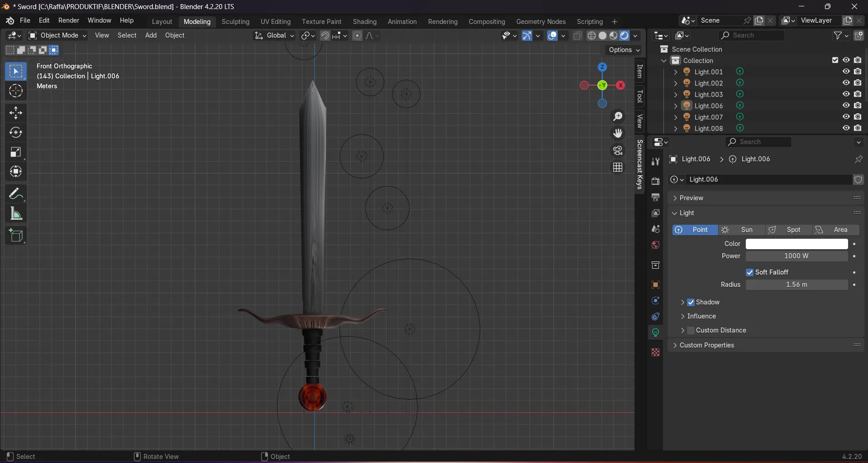Click the Zoom viewport icon

click(618, 116)
